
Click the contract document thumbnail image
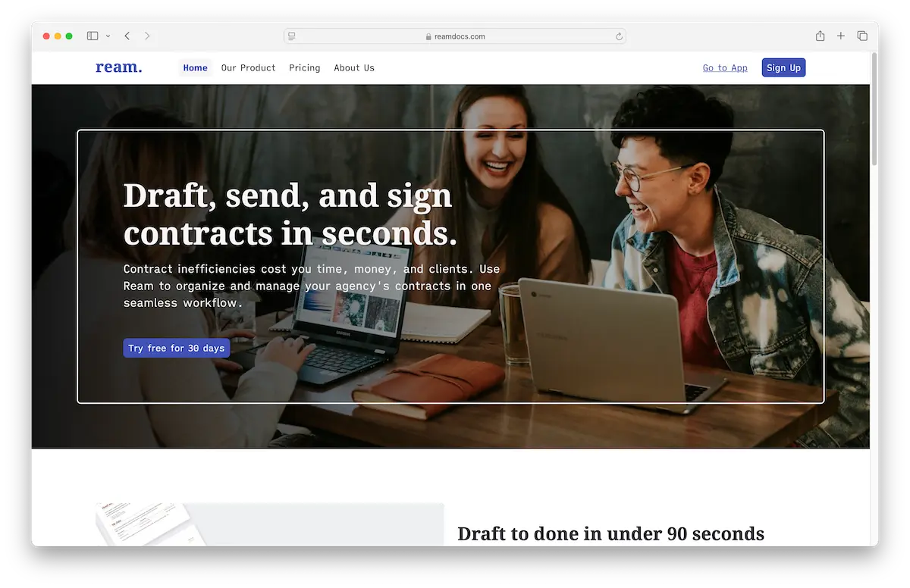tap(269, 524)
